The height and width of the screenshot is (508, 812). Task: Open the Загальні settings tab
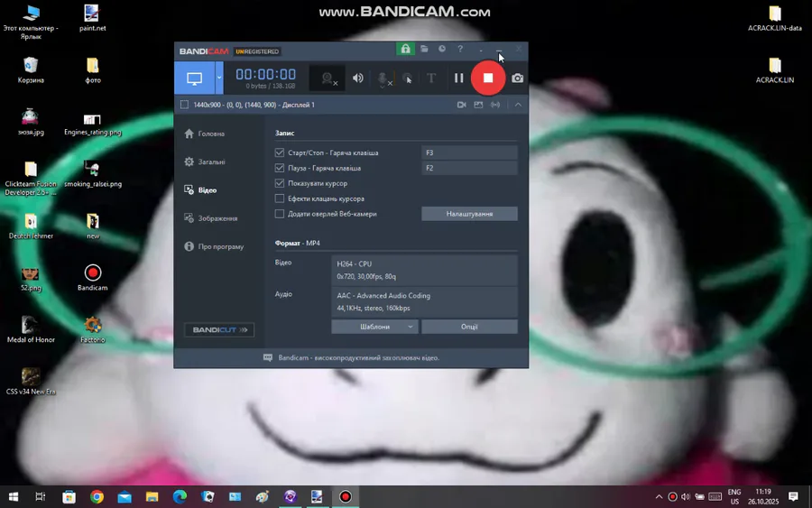[205, 162]
